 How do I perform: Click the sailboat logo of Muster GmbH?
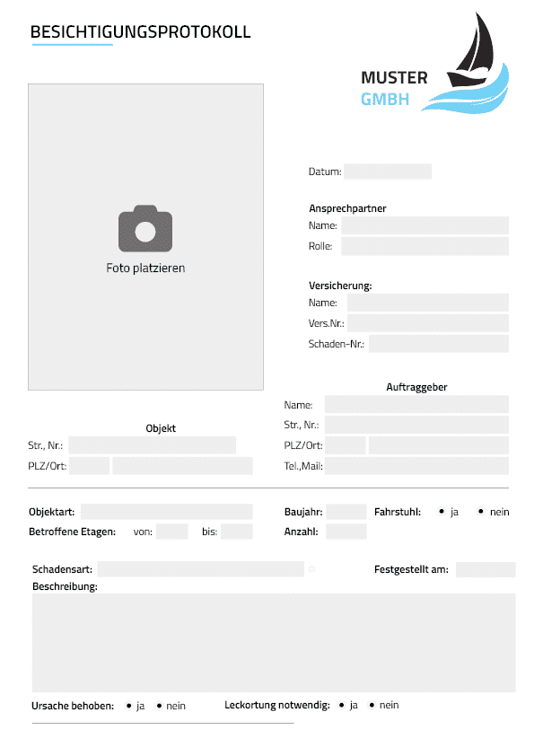click(x=465, y=63)
